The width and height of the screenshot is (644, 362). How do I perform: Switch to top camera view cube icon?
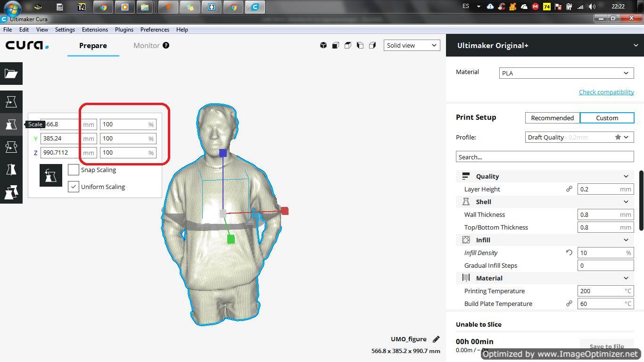pos(348,45)
